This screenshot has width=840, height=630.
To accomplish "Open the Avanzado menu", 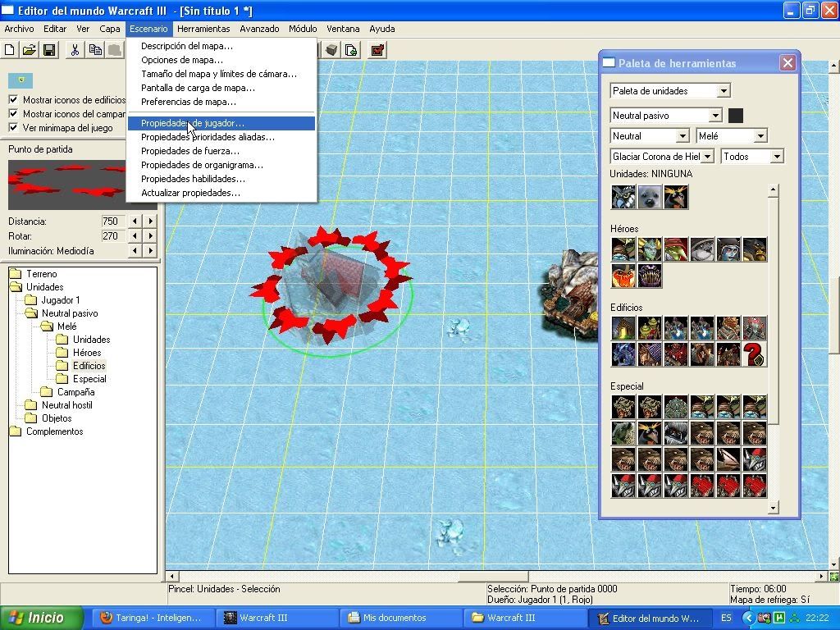I will (x=259, y=29).
